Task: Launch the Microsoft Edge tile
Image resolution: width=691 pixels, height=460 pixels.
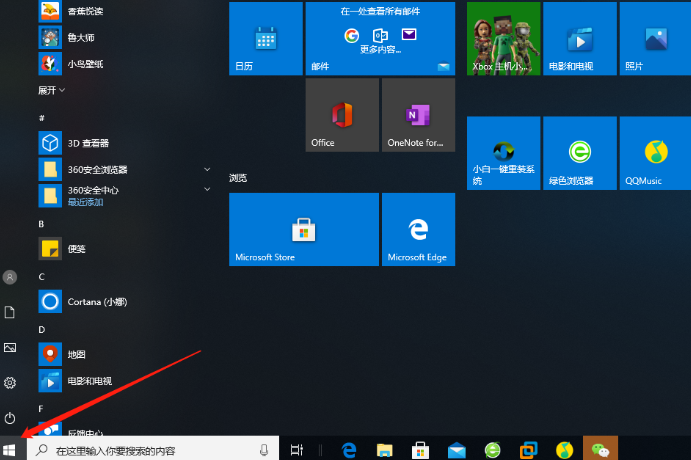Action: point(418,230)
